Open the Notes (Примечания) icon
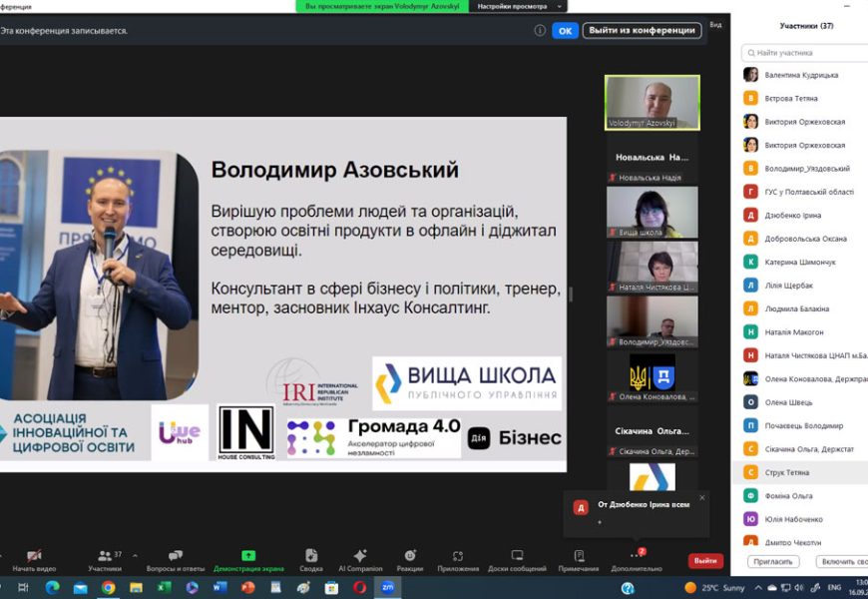The image size is (868, 599). click(x=579, y=556)
